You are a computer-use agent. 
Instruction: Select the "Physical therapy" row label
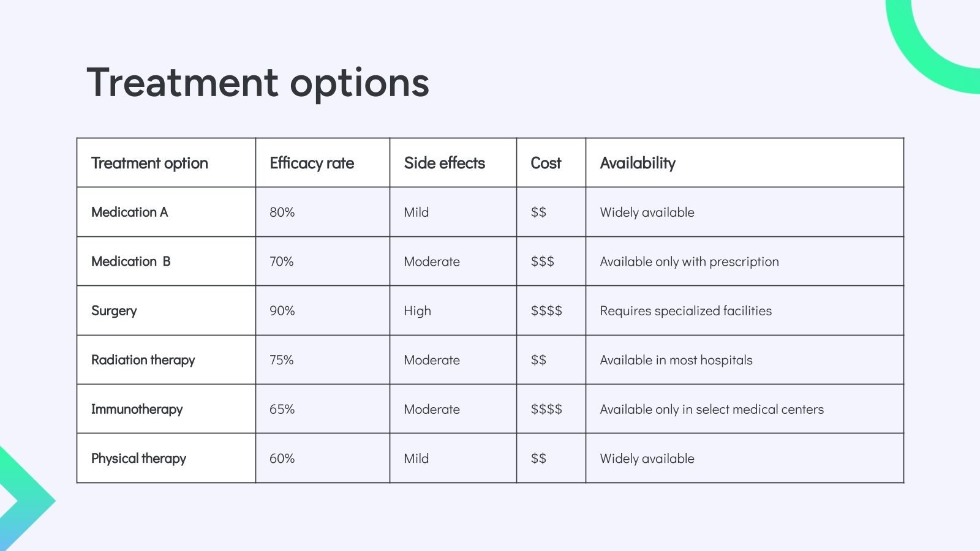click(138, 459)
